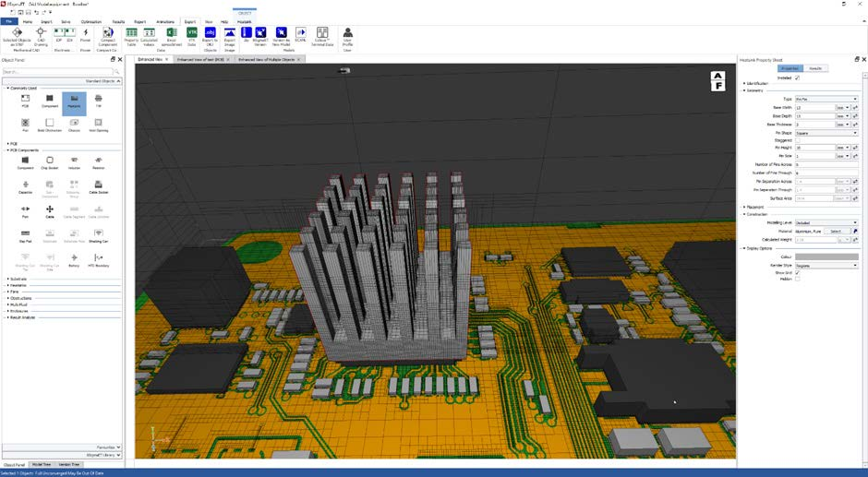Open the Optimization ribbon tab
This screenshot has width=868, height=477.
point(91,19)
